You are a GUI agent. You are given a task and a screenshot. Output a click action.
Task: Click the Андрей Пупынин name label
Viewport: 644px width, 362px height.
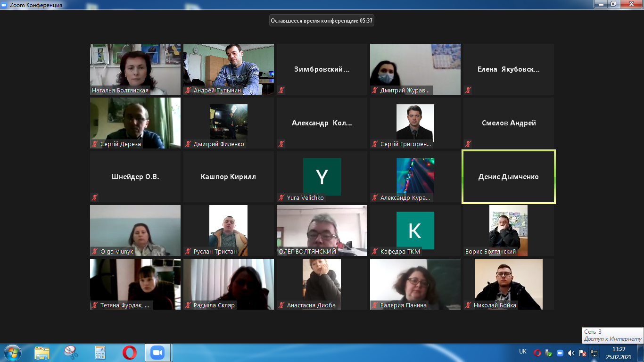(x=217, y=90)
